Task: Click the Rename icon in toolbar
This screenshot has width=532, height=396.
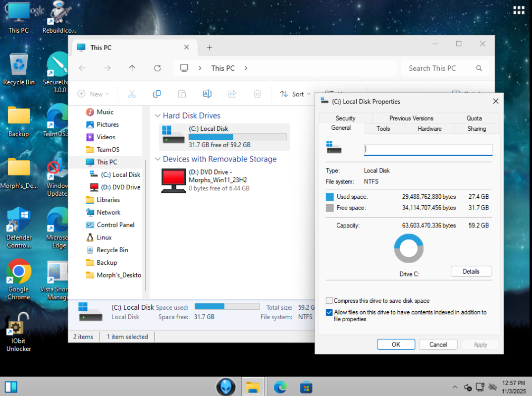Action: [x=207, y=94]
